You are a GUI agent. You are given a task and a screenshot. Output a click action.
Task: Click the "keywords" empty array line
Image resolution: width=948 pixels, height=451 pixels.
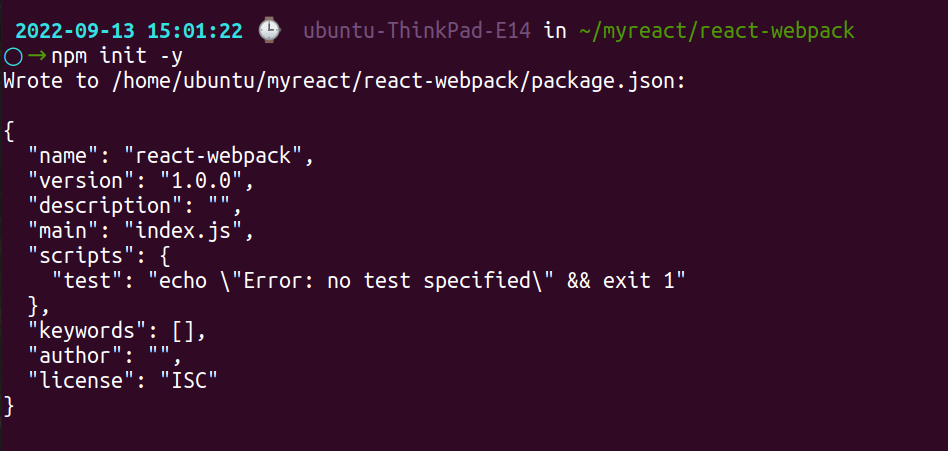coord(117,331)
